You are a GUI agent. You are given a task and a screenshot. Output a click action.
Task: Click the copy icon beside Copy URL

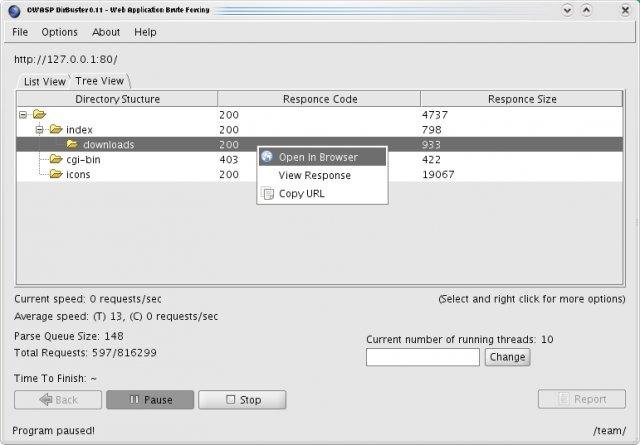pos(267,194)
